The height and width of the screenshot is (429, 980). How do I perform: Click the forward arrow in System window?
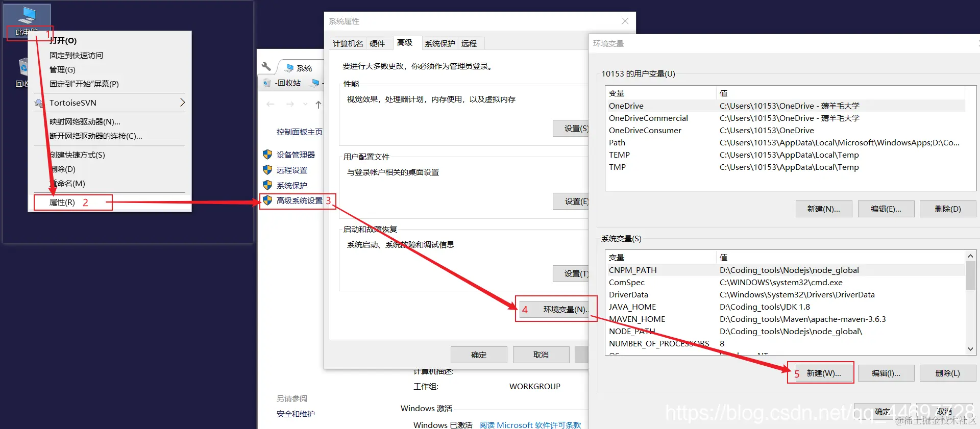click(290, 104)
